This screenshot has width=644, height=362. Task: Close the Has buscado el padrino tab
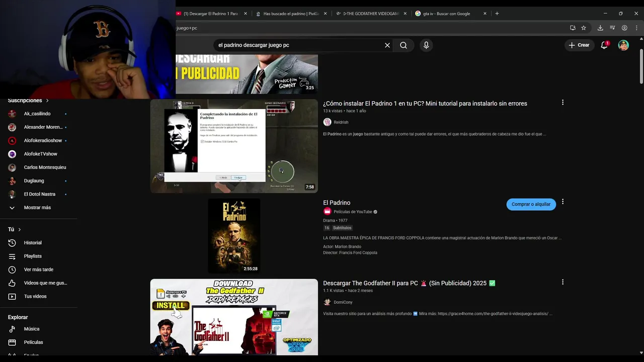coord(326,14)
